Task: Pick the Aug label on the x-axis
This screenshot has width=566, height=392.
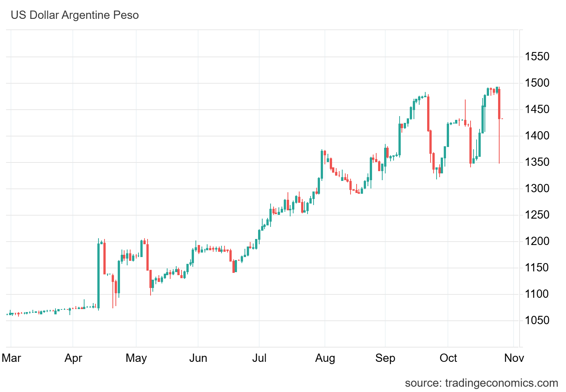Action: pyautogui.click(x=325, y=358)
